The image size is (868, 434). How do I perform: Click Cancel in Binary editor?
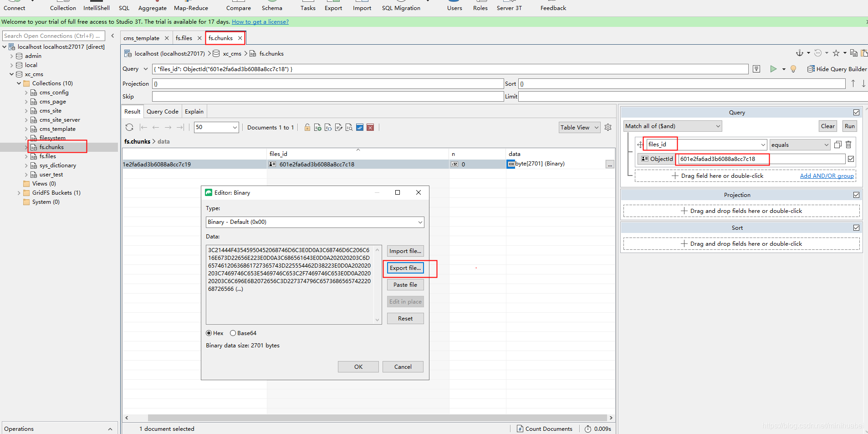click(x=403, y=367)
